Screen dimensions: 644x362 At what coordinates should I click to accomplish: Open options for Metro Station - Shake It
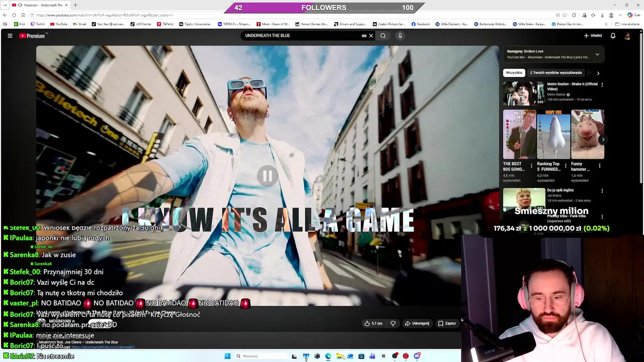pos(602,84)
